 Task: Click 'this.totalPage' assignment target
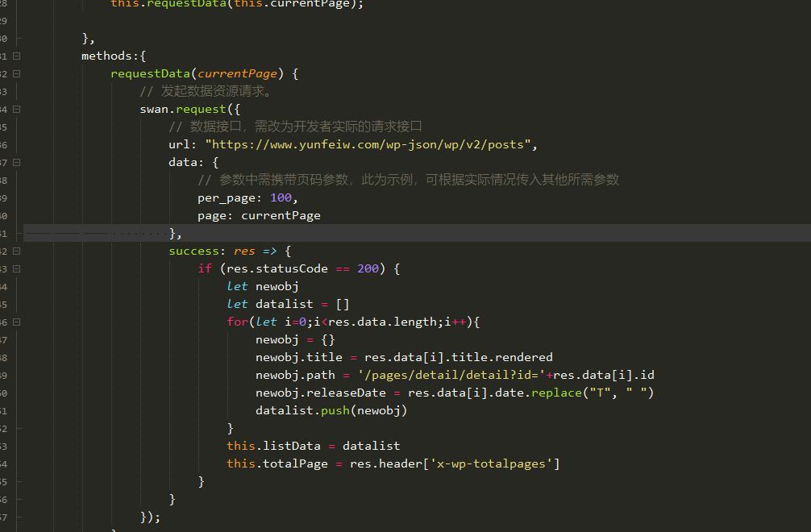coord(277,463)
